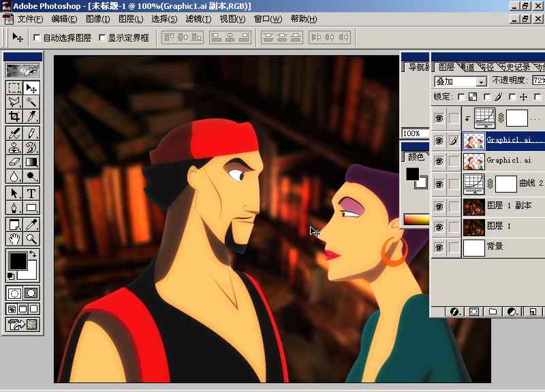Screen dimensions: 545x392
Task: Select the Rectangle shape tool
Action: [x=31, y=208]
